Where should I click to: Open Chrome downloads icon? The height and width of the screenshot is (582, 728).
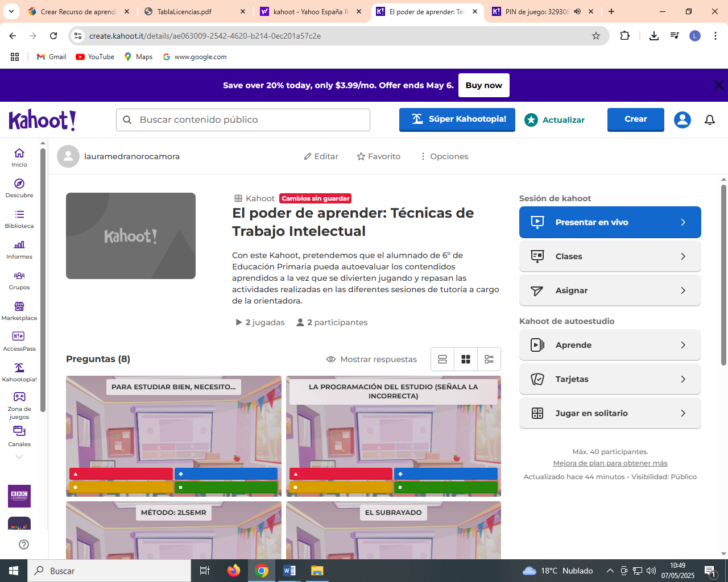[654, 36]
